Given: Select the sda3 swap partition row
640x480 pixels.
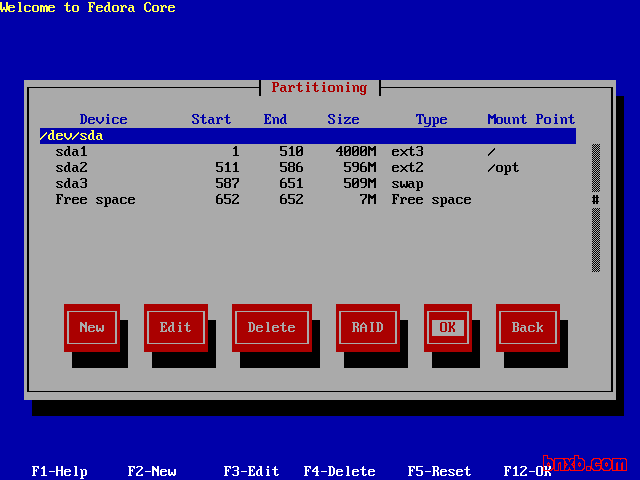Looking at the screenshot, I should point(307,183).
